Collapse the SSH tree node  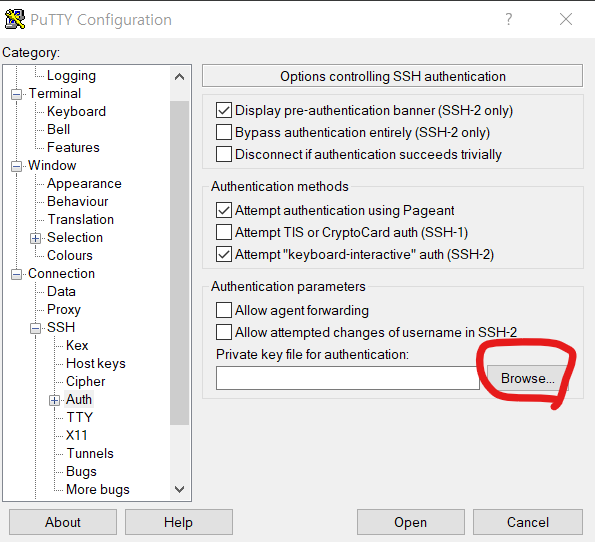point(35,328)
